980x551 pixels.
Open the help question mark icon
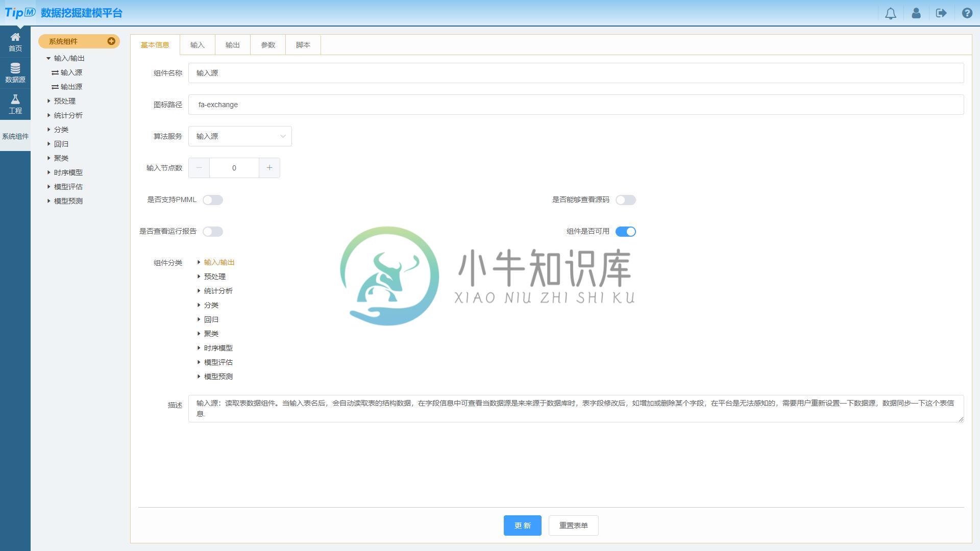click(x=967, y=13)
